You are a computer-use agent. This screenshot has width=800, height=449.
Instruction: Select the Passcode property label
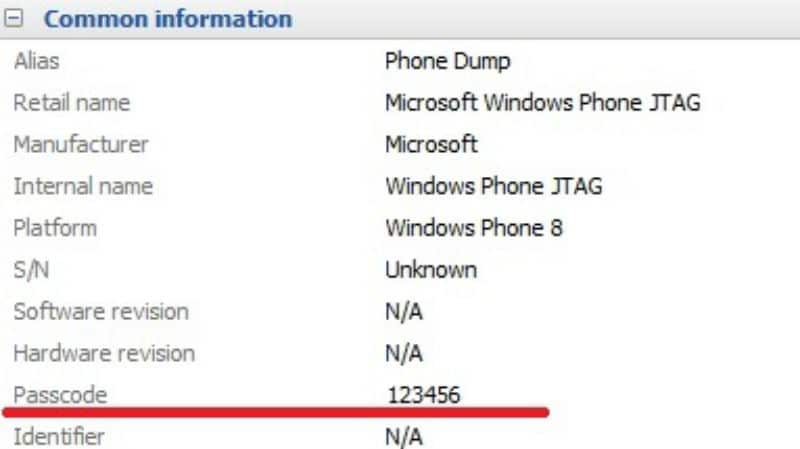[x=60, y=395]
